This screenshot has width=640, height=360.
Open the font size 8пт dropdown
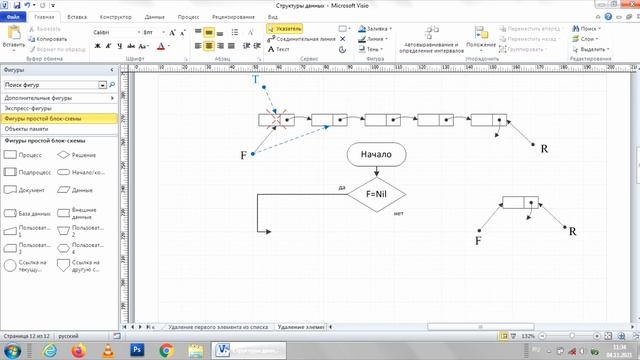[164, 32]
